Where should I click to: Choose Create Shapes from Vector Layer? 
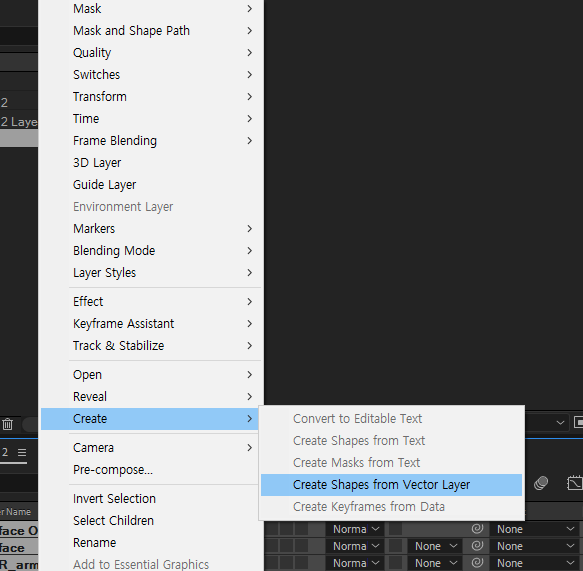[x=391, y=485]
